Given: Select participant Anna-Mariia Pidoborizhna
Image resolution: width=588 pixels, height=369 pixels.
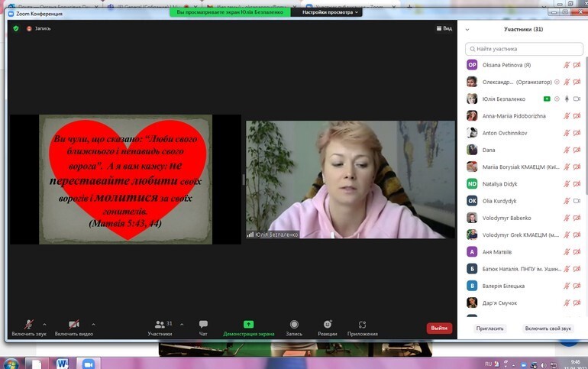Looking at the screenshot, I should pos(524,116).
